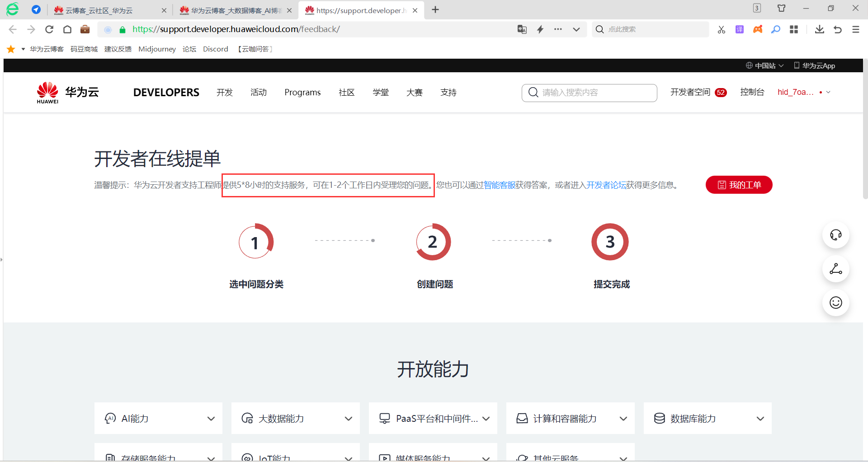
Task: Click the 华为云App link
Action: [815, 65]
